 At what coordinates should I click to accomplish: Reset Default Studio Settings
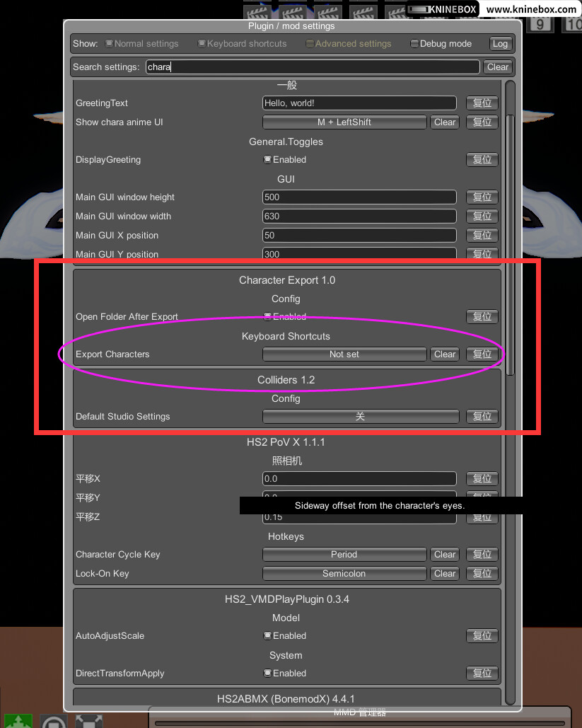(x=482, y=417)
